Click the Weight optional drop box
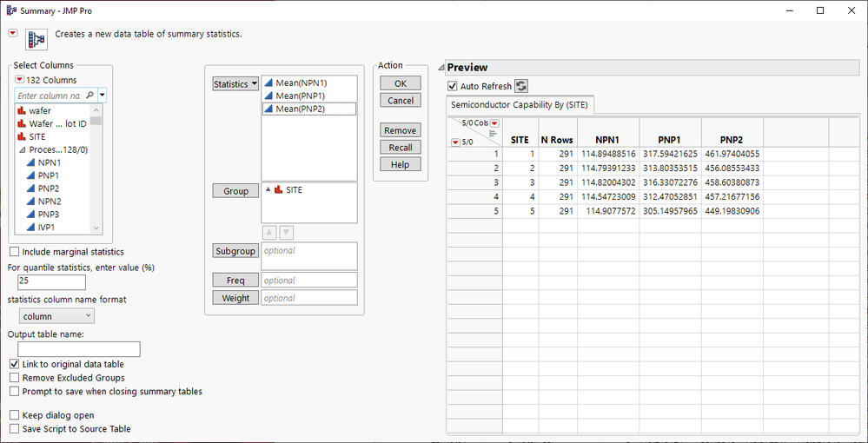Viewport: 868px width, 443px height. (x=309, y=298)
